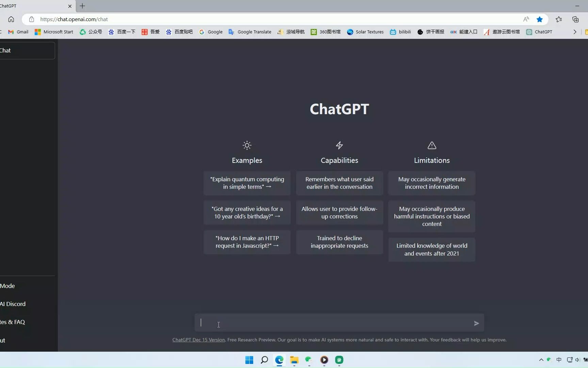Screen dimensions: 588x368
Task: Open the Solar Textures bookmark
Action: point(365,32)
